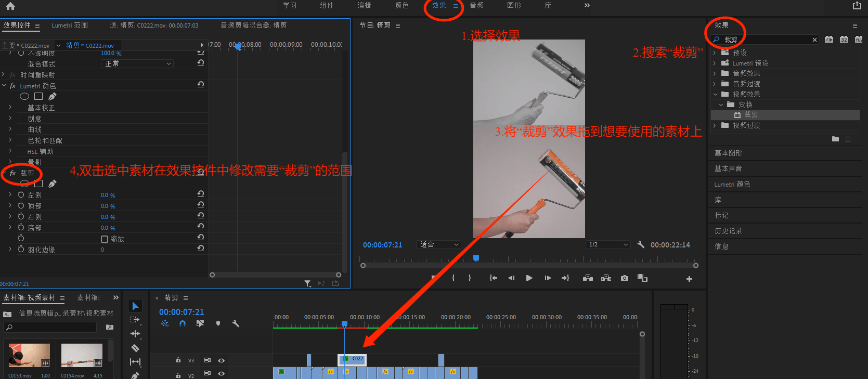Toggle timeline snapping magnet icon
The width and height of the screenshot is (868, 379).
[183, 323]
